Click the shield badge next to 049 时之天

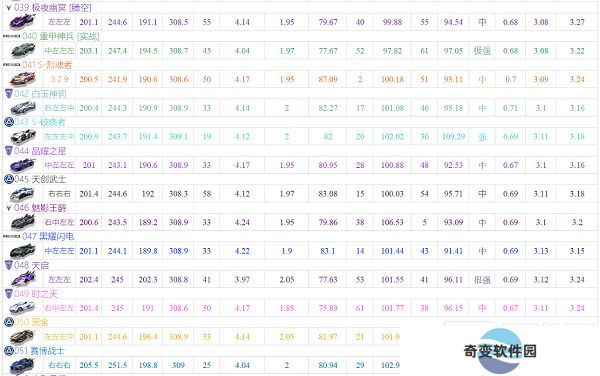tap(8, 294)
